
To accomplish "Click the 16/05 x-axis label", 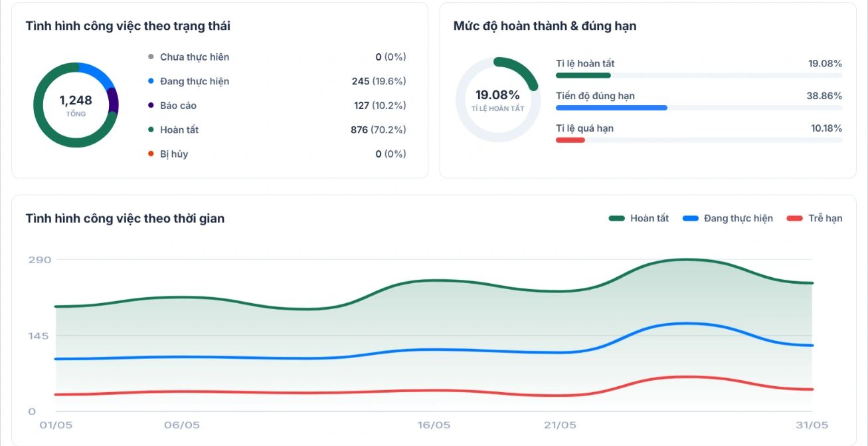I will pos(433,425).
